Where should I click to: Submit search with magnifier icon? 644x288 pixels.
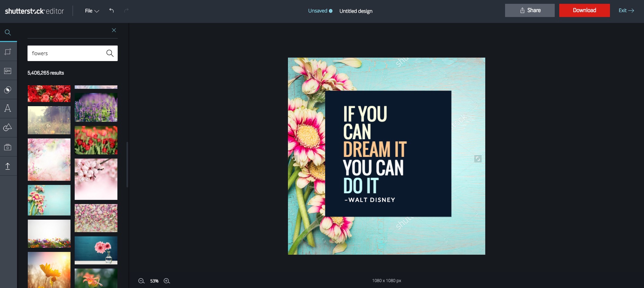click(110, 53)
